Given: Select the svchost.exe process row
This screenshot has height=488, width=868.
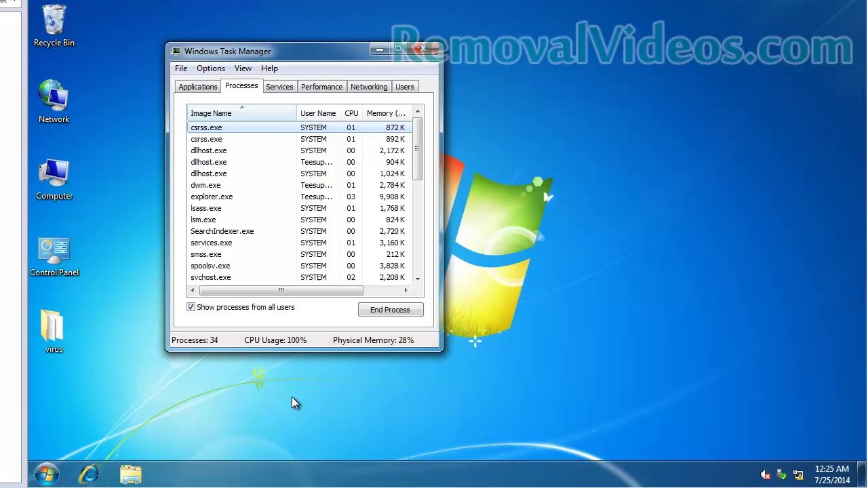Looking at the screenshot, I should (x=298, y=277).
